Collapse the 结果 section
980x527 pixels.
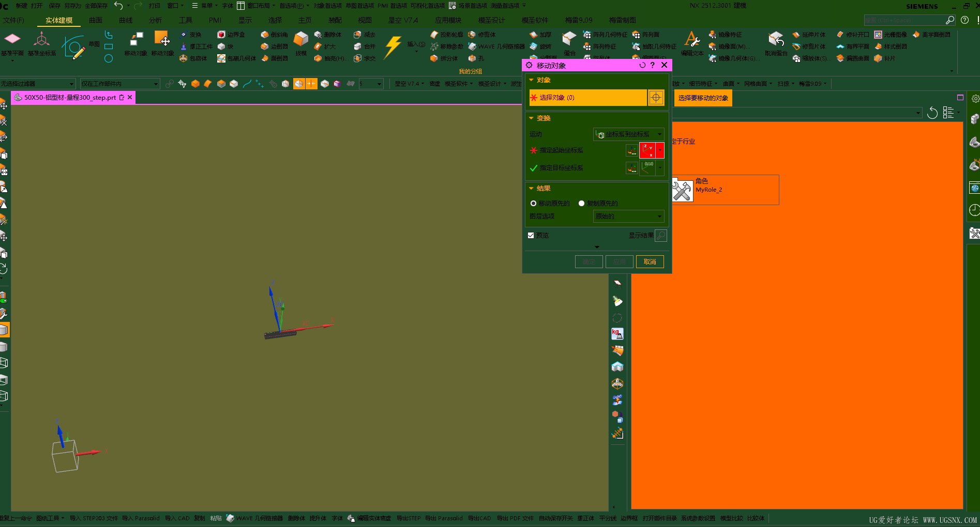point(531,189)
